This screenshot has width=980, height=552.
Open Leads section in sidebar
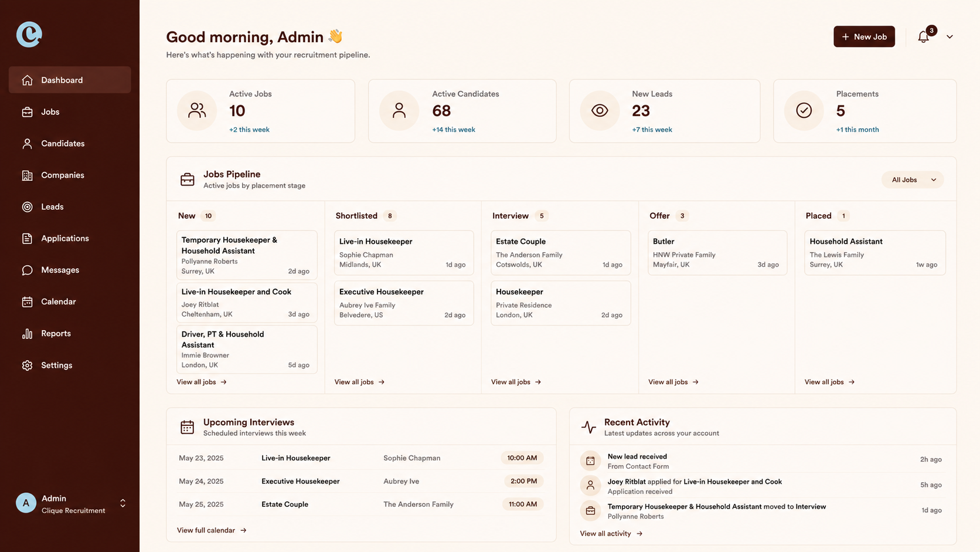tap(70, 206)
